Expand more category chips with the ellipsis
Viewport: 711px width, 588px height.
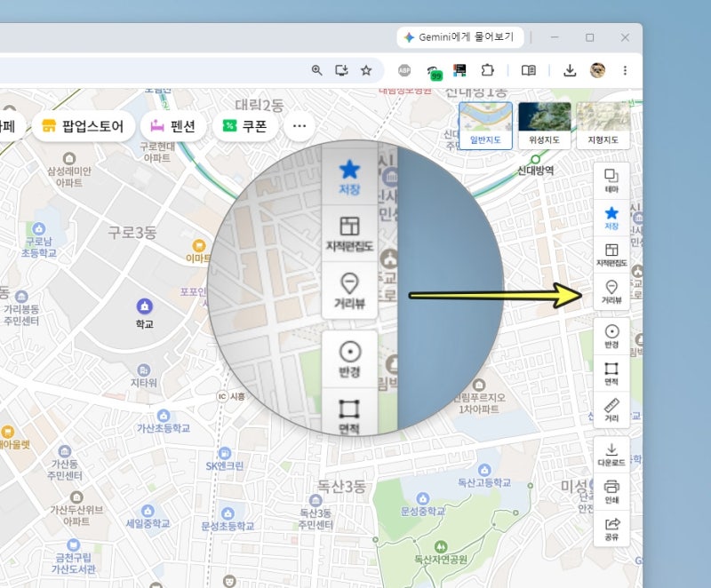[x=300, y=125]
